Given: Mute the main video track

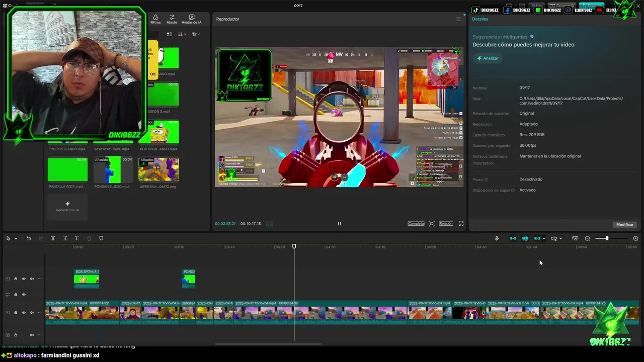Looking at the screenshot, I should (x=32, y=313).
